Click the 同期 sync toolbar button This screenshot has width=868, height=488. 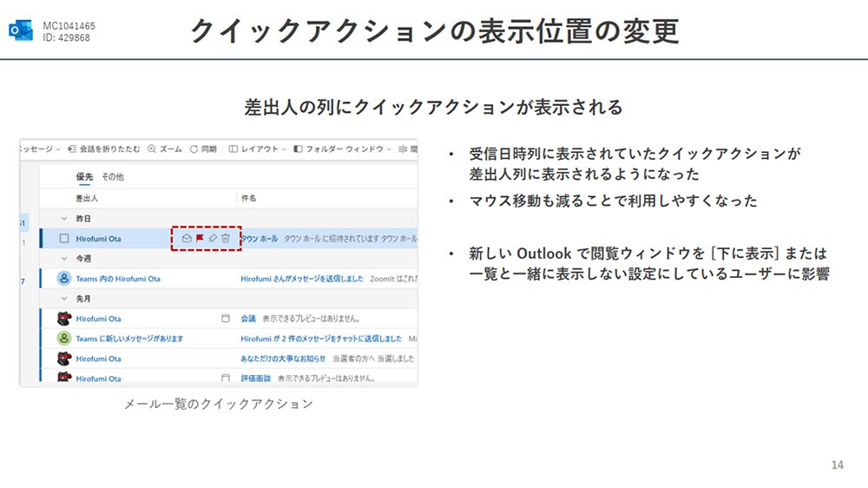(x=203, y=149)
